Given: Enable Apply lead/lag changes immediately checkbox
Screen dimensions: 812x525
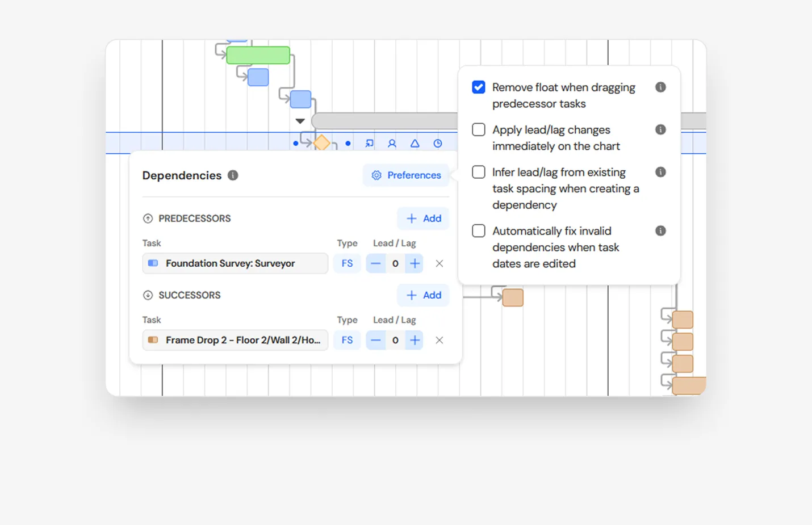Looking at the screenshot, I should click(479, 129).
